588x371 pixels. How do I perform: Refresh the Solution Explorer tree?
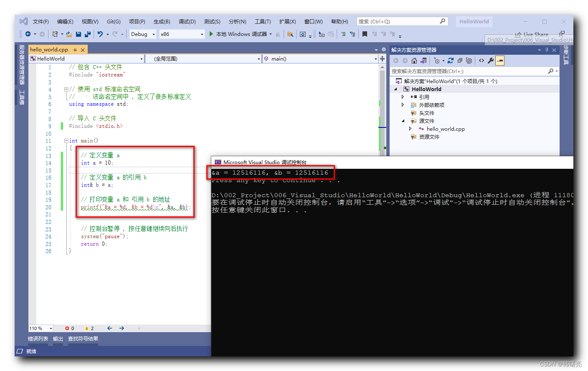(451, 61)
